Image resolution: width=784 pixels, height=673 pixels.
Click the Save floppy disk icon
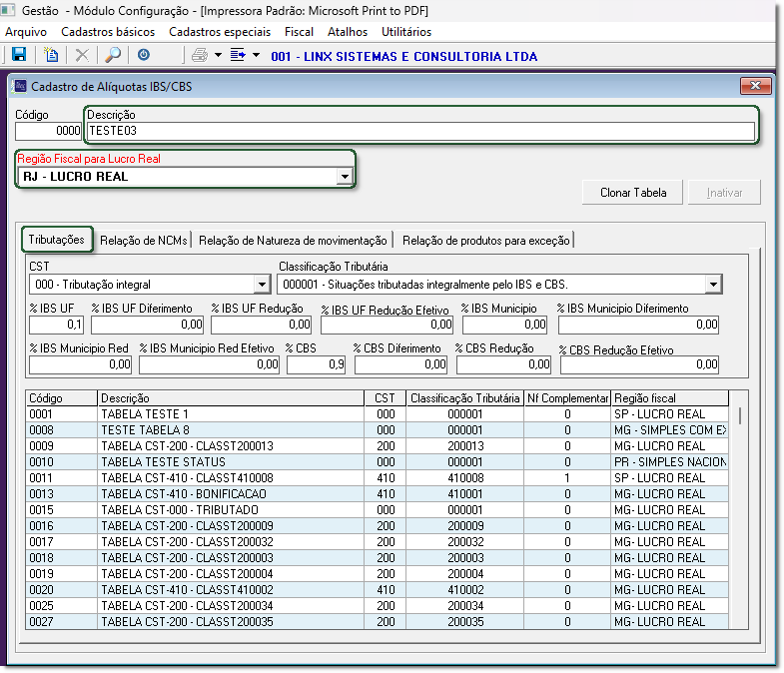click(x=18, y=56)
